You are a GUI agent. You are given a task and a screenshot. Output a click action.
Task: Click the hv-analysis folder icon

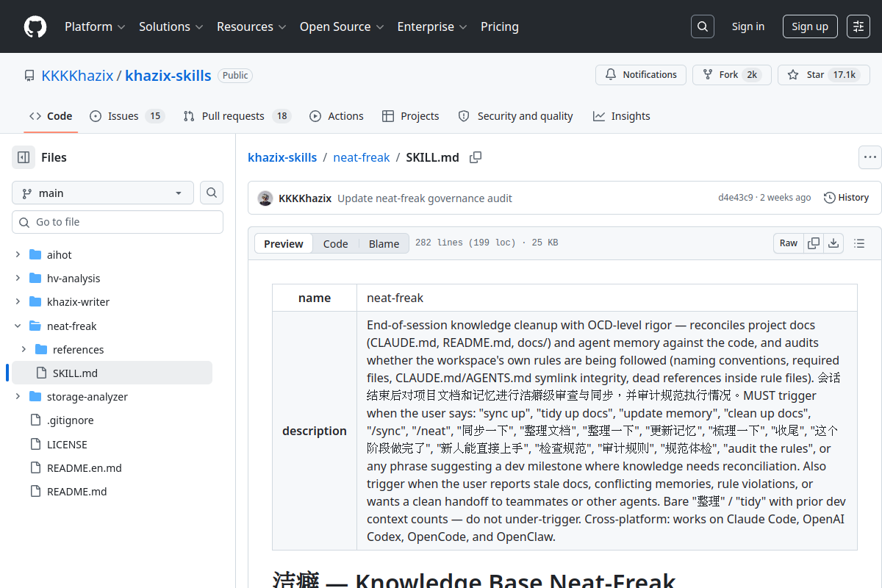pos(35,279)
